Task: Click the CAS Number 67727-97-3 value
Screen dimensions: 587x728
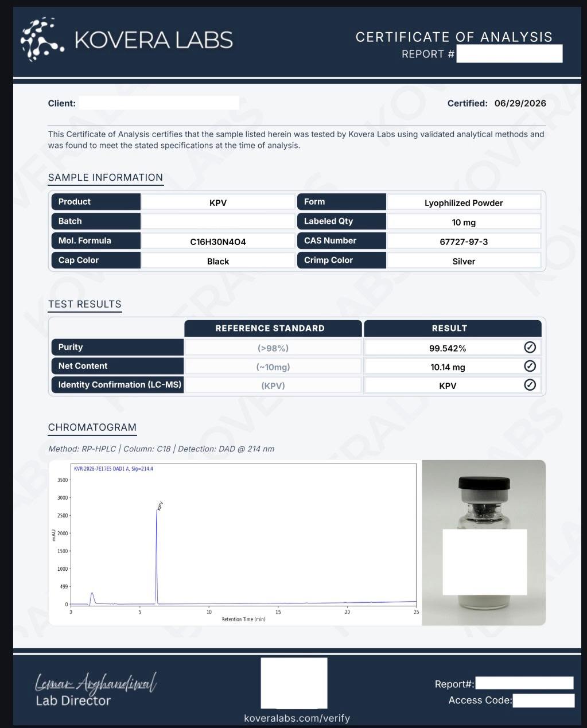Action: (464, 242)
